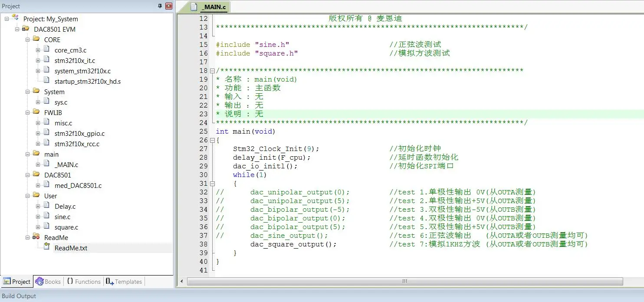Click the core_cm3.c file icon

pos(46,49)
